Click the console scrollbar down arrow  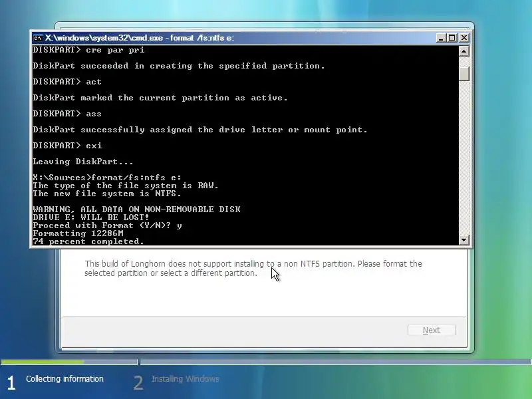click(x=464, y=240)
